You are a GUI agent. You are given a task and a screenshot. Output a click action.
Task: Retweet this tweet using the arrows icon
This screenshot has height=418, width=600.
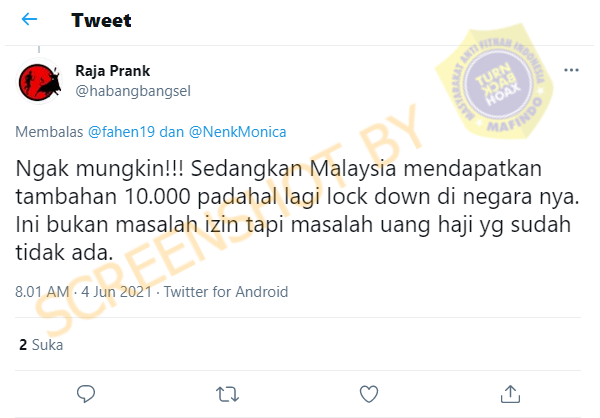pyautogui.click(x=227, y=394)
